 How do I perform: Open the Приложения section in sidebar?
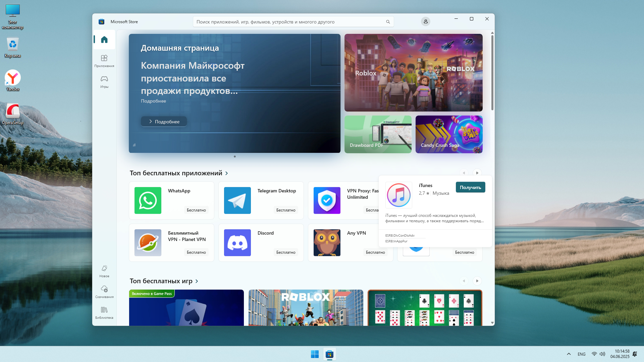pos(104,61)
